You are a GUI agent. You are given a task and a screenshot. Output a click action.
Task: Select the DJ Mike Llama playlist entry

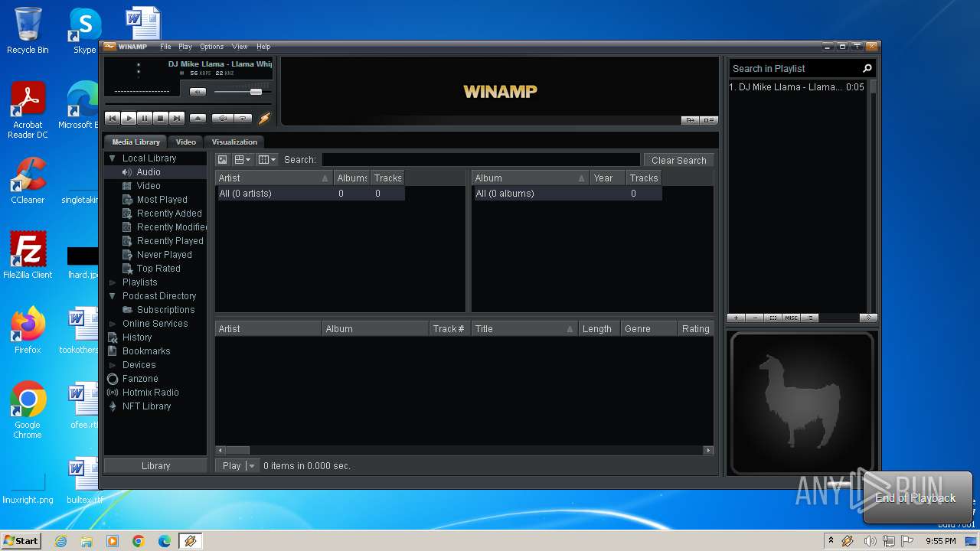pos(797,87)
